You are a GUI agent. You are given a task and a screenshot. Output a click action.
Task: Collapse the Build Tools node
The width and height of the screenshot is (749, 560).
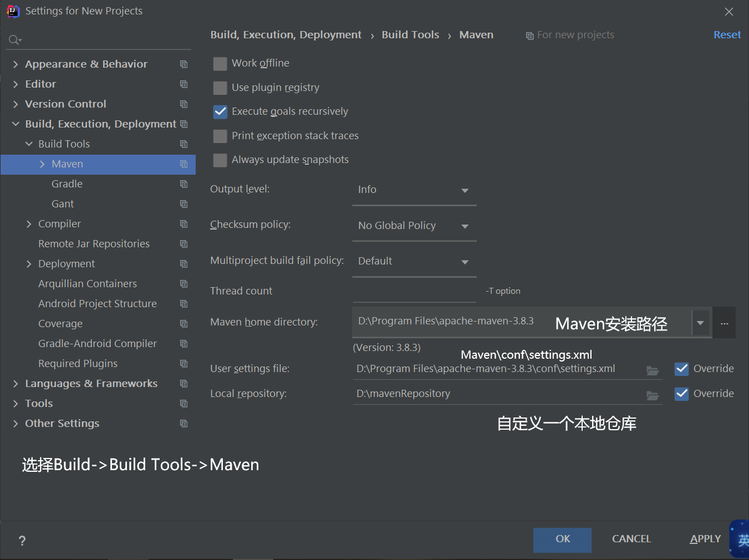tap(29, 144)
